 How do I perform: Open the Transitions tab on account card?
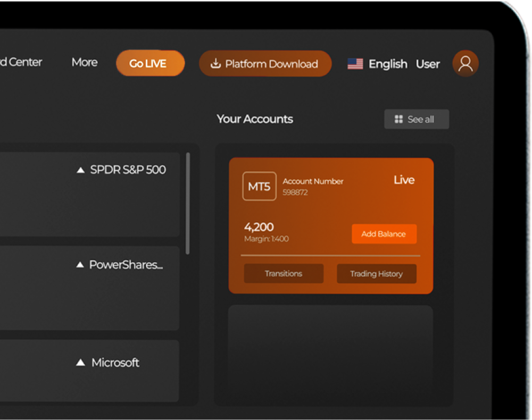click(284, 274)
